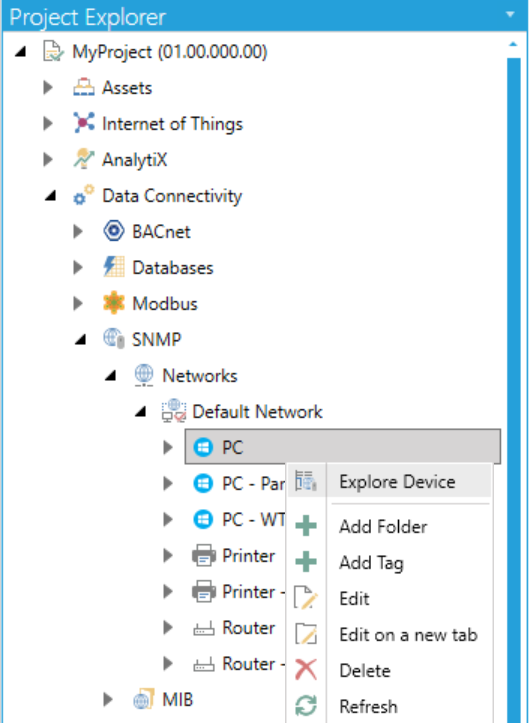Select the Printer device tree item
Image resolution: width=532 pixels, height=723 pixels.
tap(234, 556)
